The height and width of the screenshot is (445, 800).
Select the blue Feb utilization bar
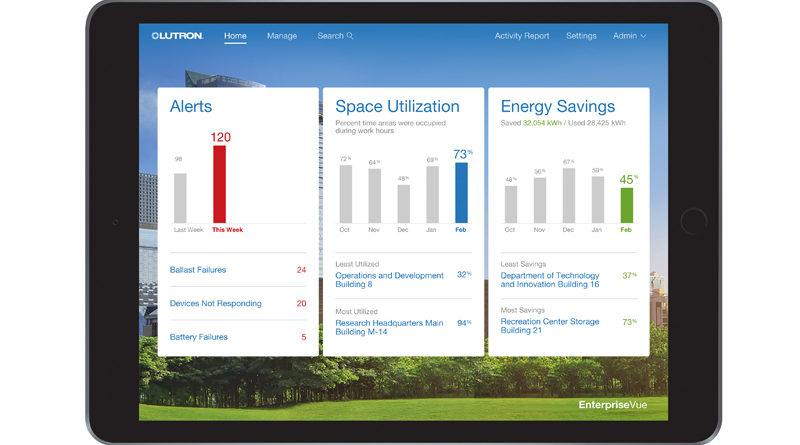point(461,192)
